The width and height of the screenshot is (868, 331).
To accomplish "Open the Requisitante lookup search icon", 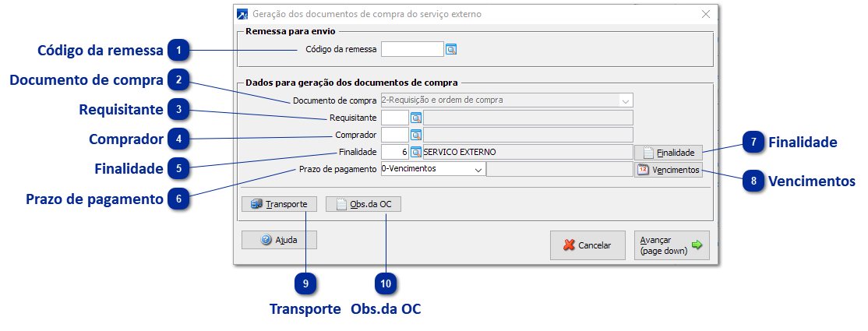I will click(x=416, y=118).
